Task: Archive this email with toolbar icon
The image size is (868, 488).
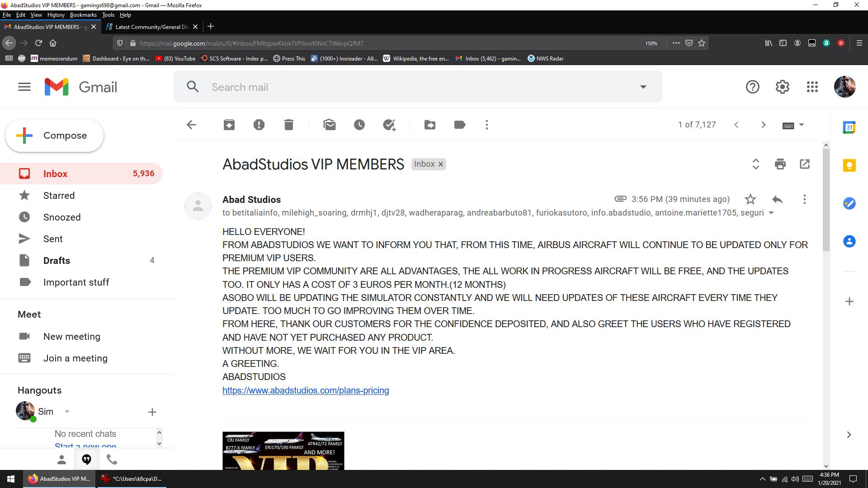Action: coord(229,125)
